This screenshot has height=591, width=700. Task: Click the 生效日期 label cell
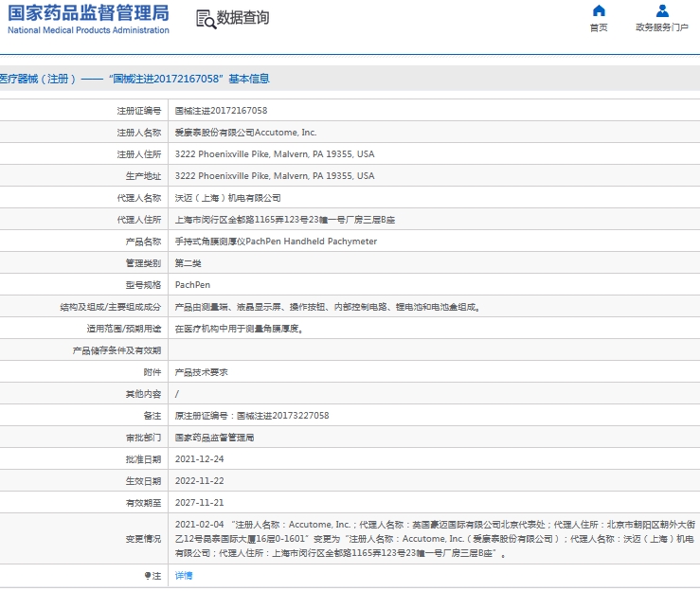tap(143, 481)
